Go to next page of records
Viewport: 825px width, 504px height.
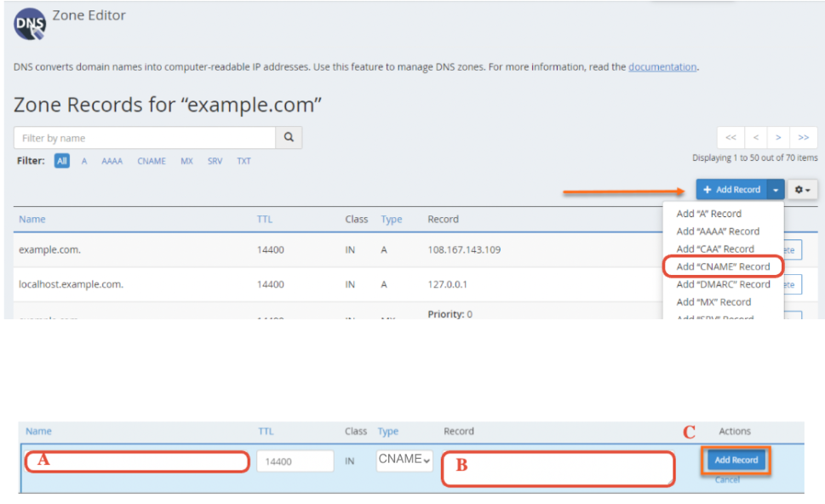coord(778,137)
